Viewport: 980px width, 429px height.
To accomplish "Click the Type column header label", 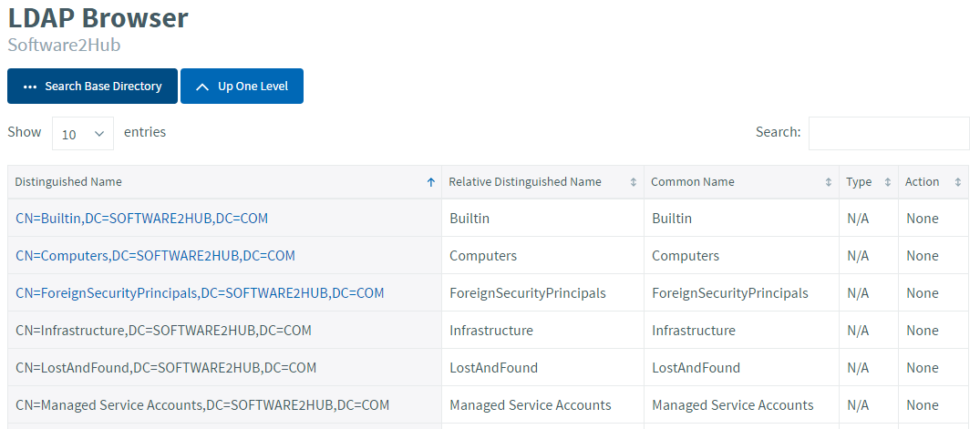I will (x=859, y=182).
